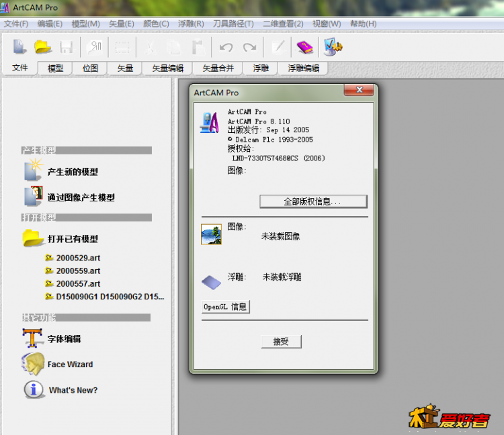Open the purple help book icon
Image resolution: width=504 pixels, height=435 pixels.
[304, 47]
